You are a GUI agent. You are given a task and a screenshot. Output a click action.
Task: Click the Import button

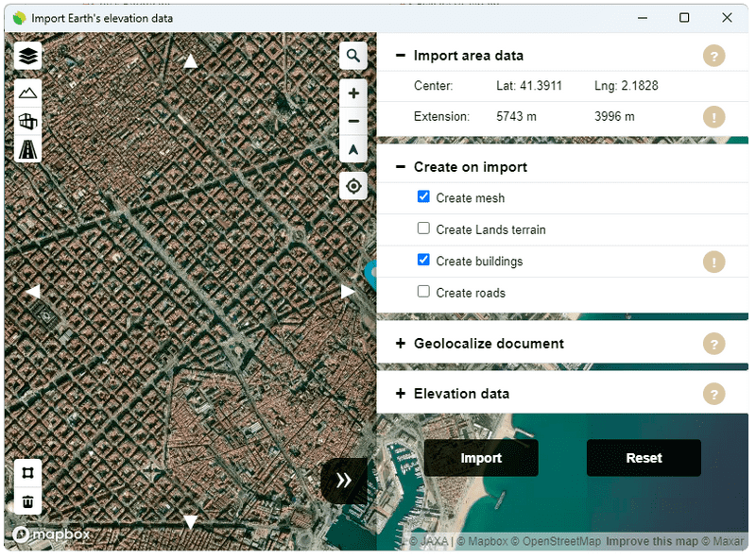tap(482, 458)
